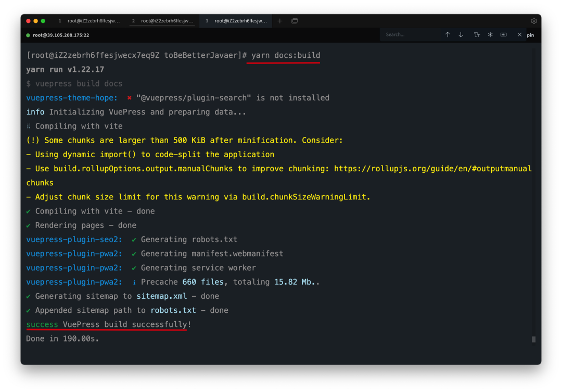Click the green fullscreen window button
This screenshot has height=392, width=562.
click(43, 21)
